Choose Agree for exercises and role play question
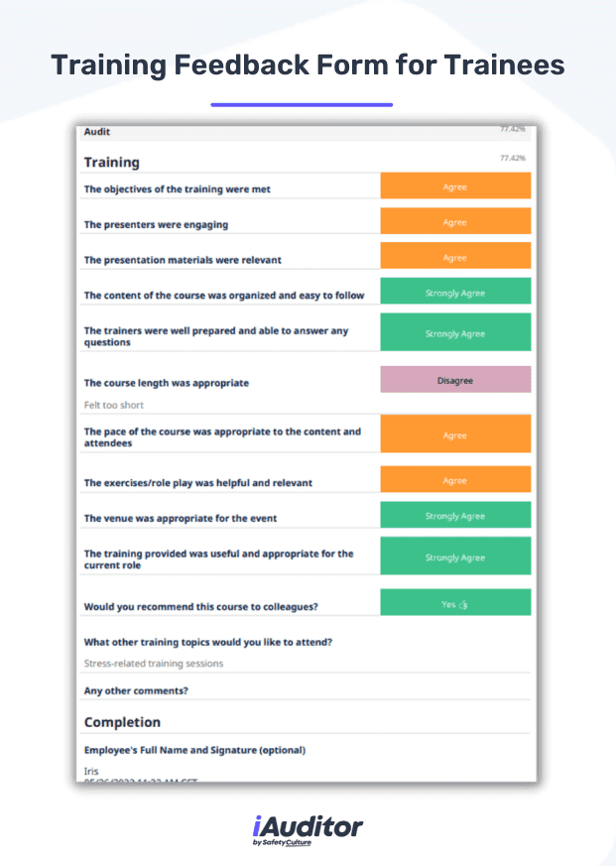The height and width of the screenshot is (866, 616). [455, 479]
